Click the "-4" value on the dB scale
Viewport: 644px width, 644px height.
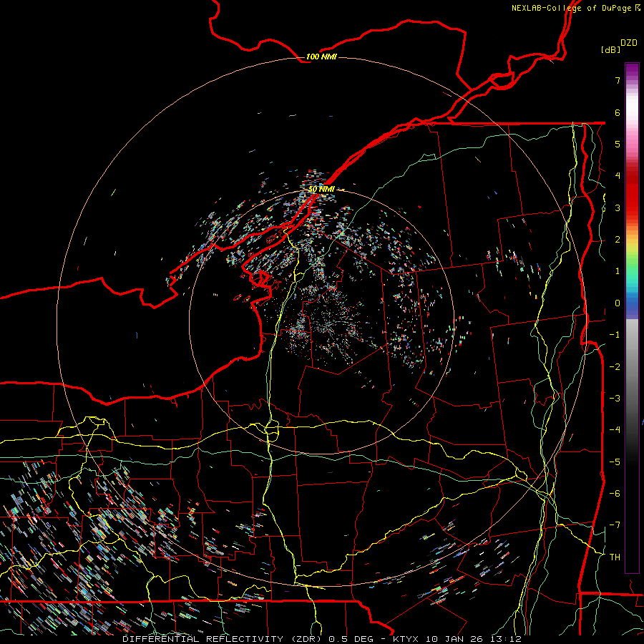pos(615,430)
